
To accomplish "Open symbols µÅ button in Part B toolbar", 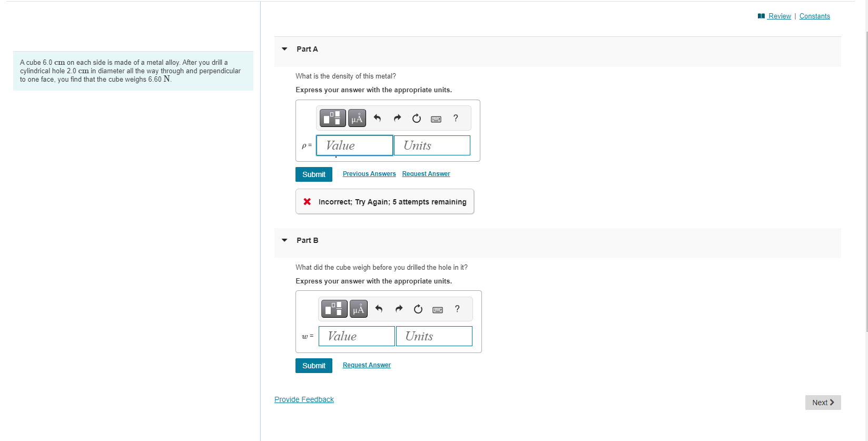I will pyautogui.click(x=359, y=309).
